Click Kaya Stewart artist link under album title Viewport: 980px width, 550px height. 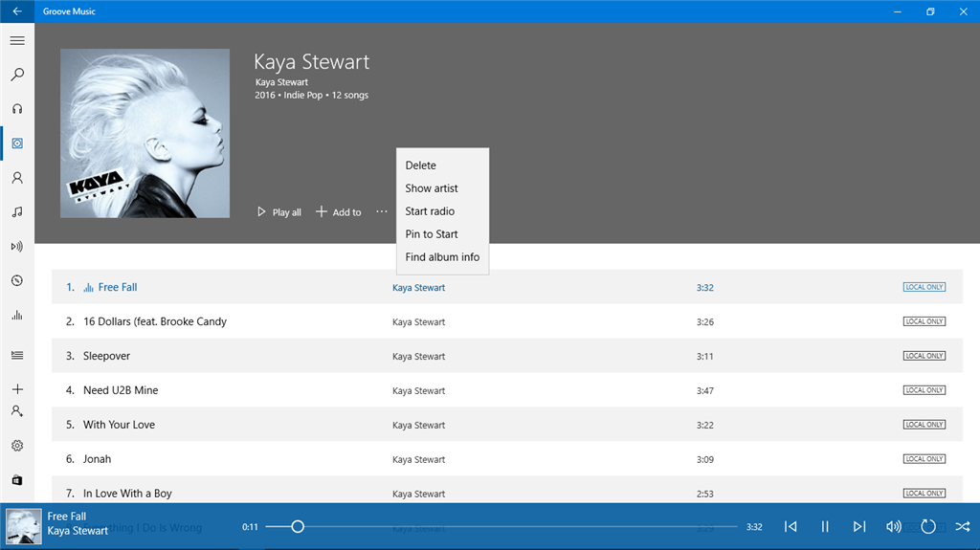coord(281,82)
